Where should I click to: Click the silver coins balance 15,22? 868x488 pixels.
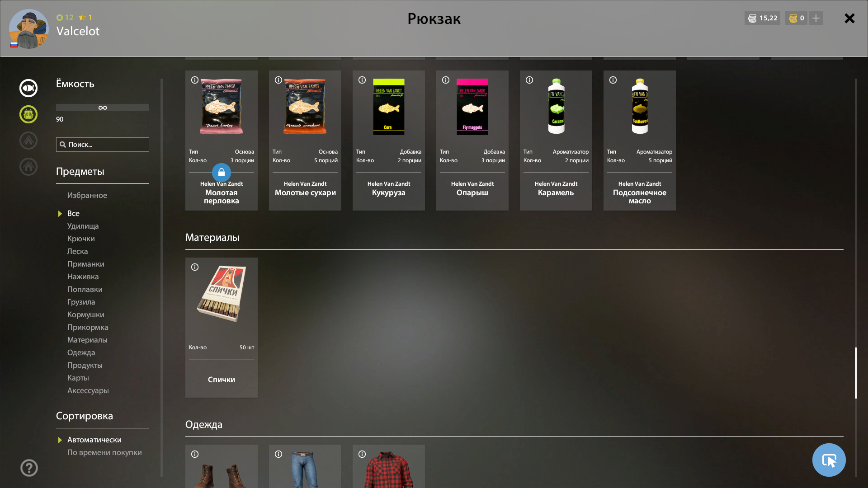[x=762, y=18]
